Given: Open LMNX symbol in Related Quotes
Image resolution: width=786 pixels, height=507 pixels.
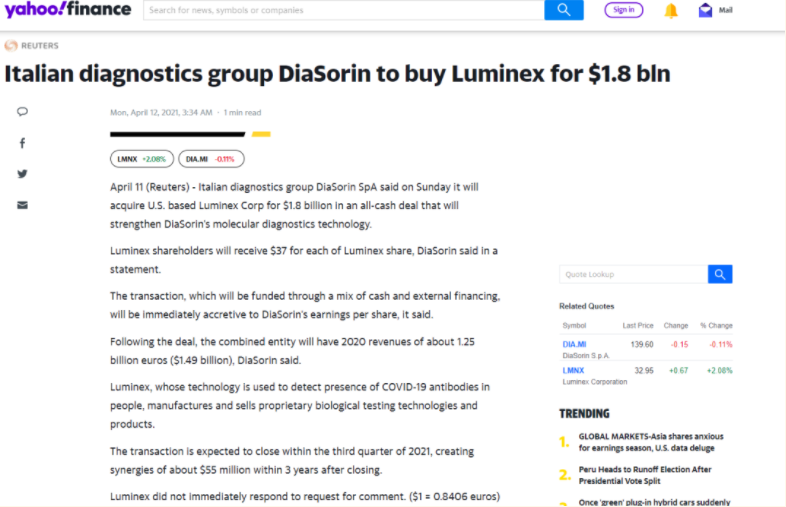Looking at the screenshot, I should point(573,371).
